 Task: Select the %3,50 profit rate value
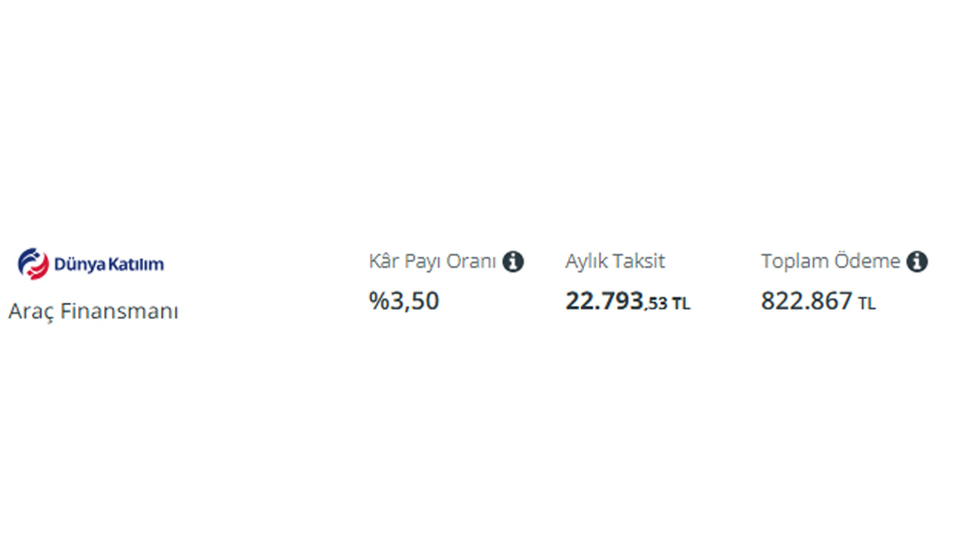click(x=404, y=301)
